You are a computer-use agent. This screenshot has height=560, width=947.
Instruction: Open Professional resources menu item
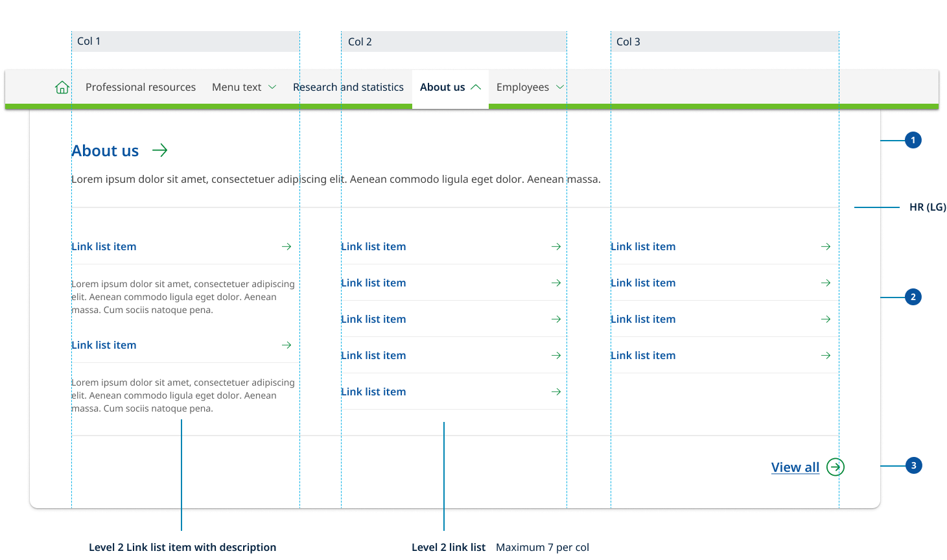click(141, 87)
